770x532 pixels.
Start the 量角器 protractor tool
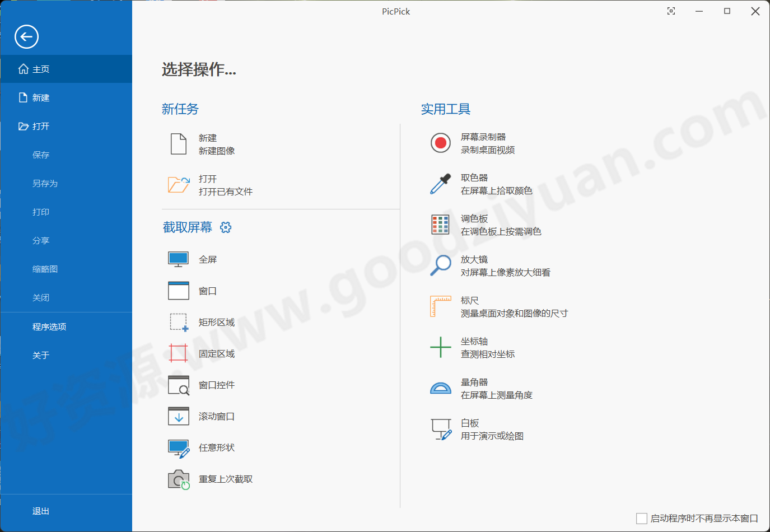point(441,387)
